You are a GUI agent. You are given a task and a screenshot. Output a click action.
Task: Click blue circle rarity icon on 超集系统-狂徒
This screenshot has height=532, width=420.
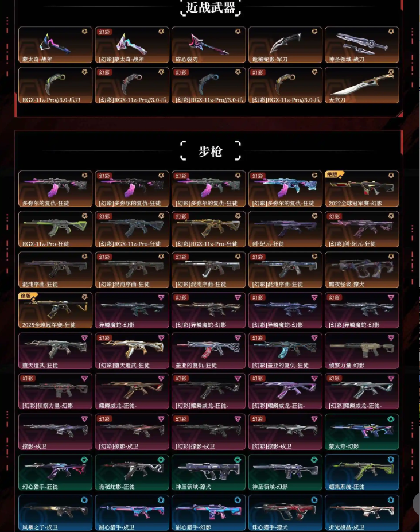point(391,459)
